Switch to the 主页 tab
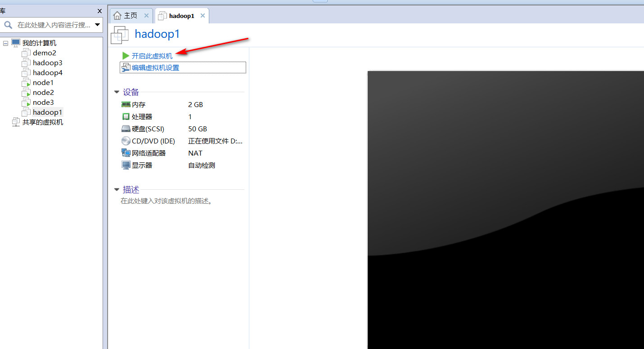 pyautogui.click(x=131, y=15)
